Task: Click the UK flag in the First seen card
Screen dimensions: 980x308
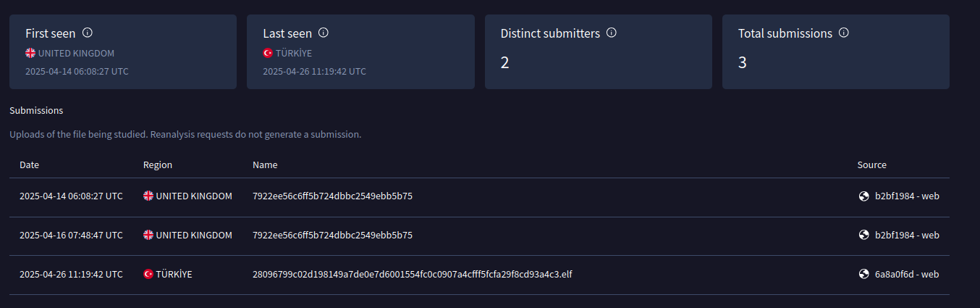Action: [30, 53]
